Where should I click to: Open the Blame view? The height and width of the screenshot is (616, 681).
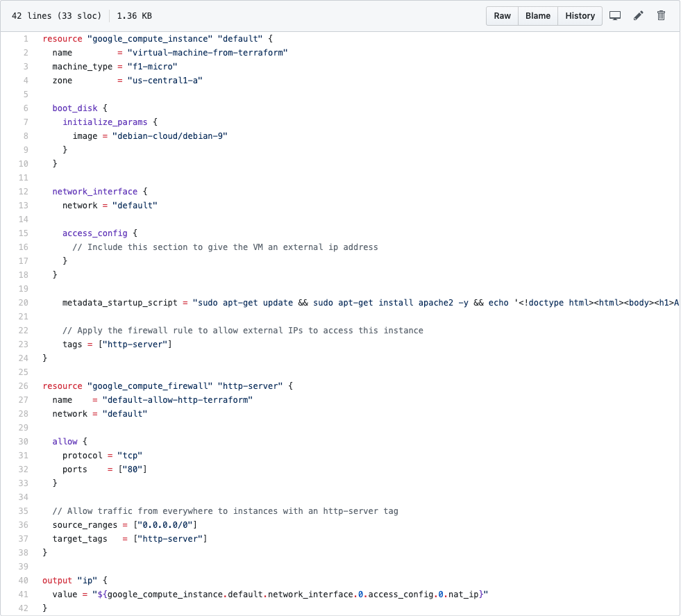[538, 15]
